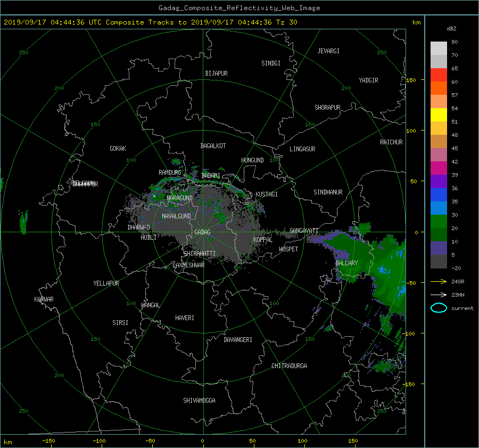Click the SINDGI town label
Viewport: 479px width, 448px height.
pyautogui.click(x=271, y=63)
